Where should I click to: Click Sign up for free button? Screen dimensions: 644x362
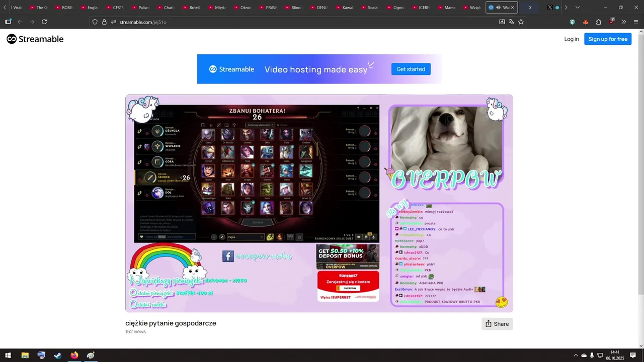(x=608, y=39)
